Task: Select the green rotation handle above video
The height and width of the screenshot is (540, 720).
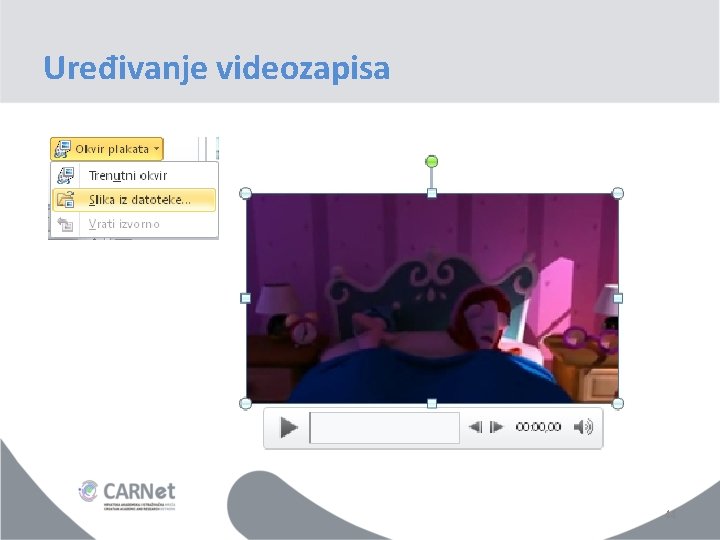Action: click(x=432, y=162)
